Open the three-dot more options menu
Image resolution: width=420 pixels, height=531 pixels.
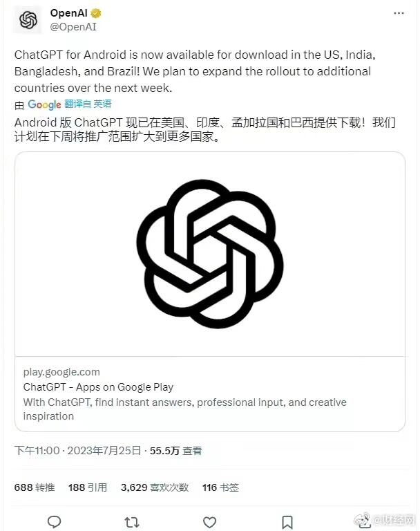[399, 13]
